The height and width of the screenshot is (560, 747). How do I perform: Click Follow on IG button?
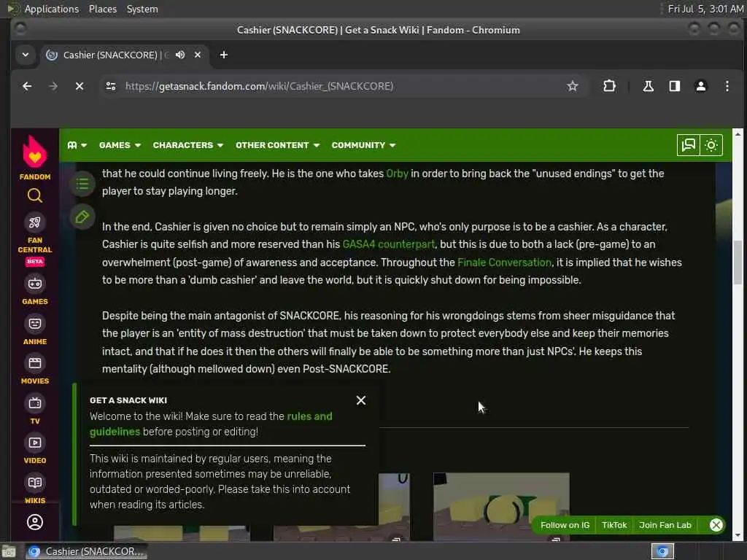[x=565, y=525]
